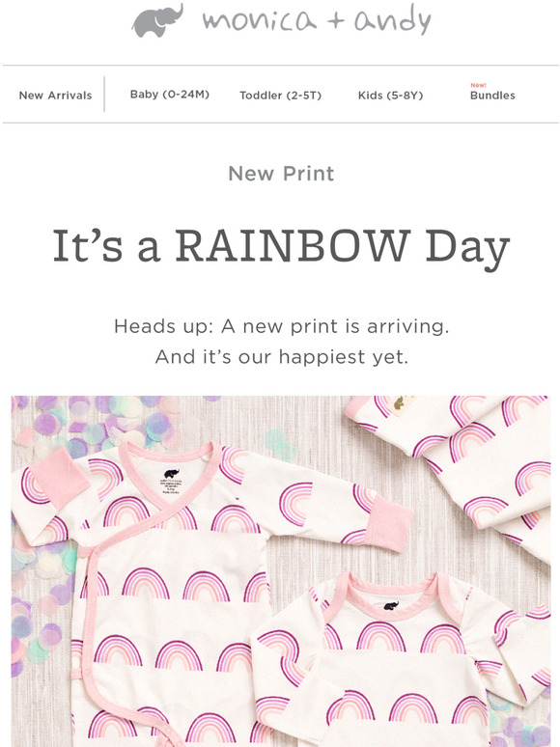Browse the Kids (5-8Y) category

click(390, 96)
